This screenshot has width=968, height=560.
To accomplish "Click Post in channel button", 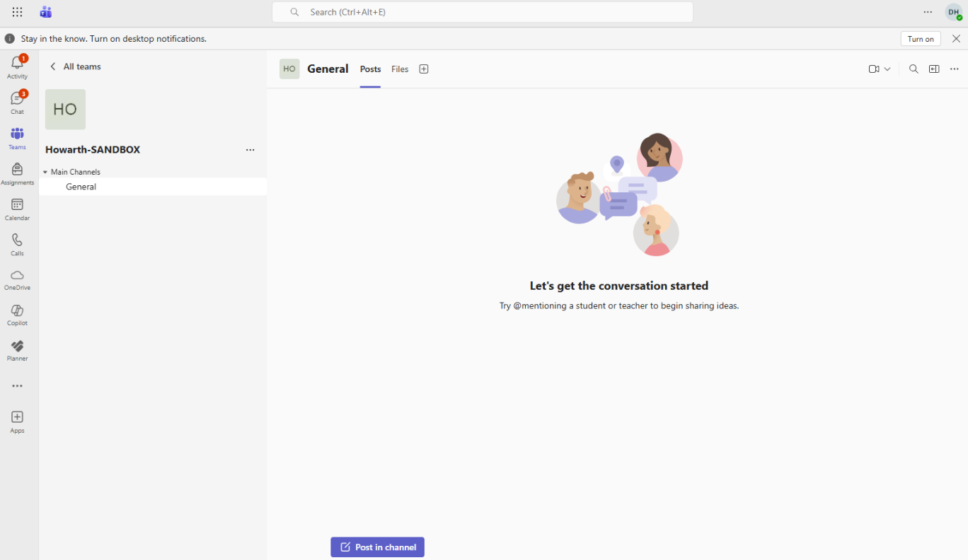I will click(x=377, y=547).
